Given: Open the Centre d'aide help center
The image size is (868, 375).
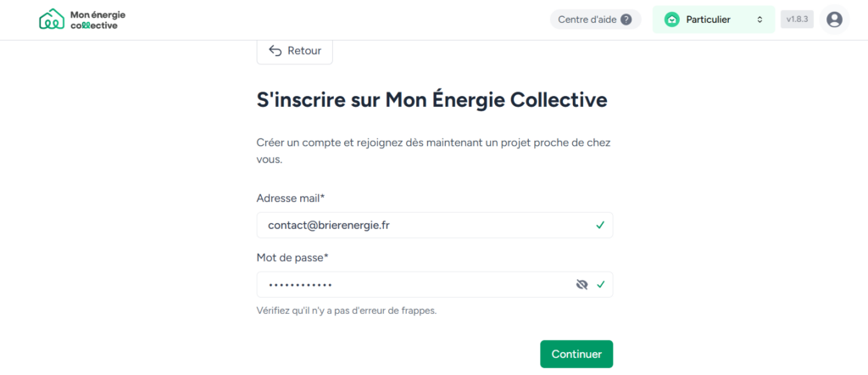Looking at the screenshot, I should 594,20.
